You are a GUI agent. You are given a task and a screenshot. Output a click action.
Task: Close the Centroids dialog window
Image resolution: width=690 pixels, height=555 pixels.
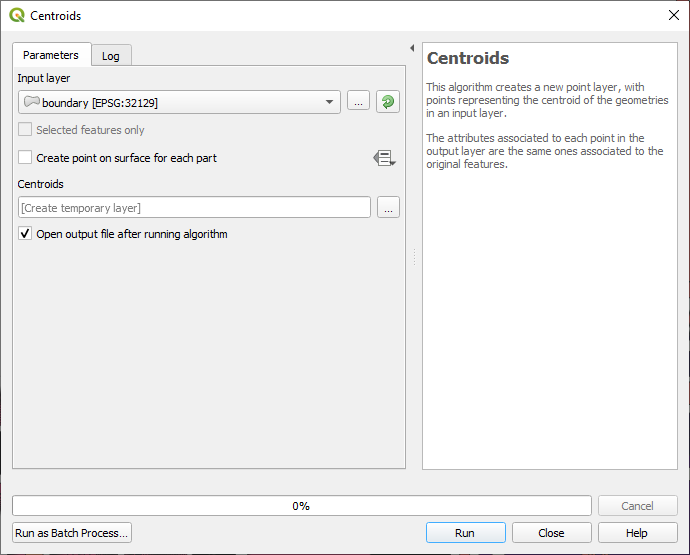(x=672, y=16)
